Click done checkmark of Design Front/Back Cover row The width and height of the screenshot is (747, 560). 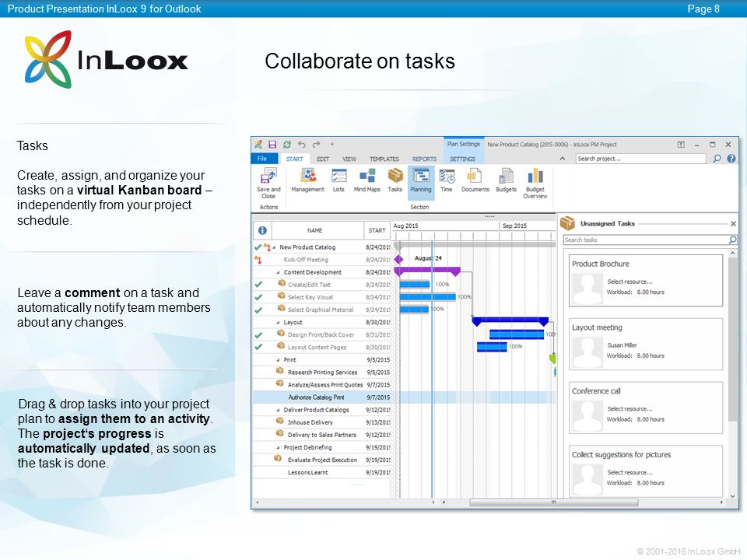tap(258, 334)
